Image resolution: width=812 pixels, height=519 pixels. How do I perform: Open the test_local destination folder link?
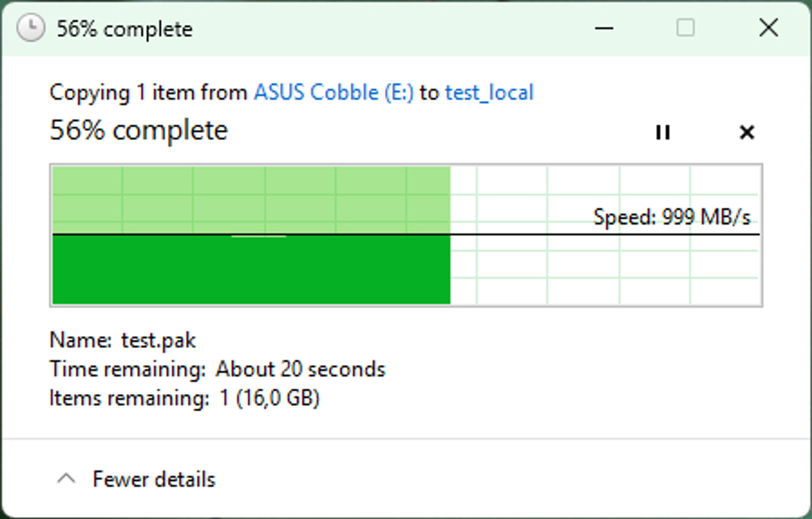tap(489, 93)
